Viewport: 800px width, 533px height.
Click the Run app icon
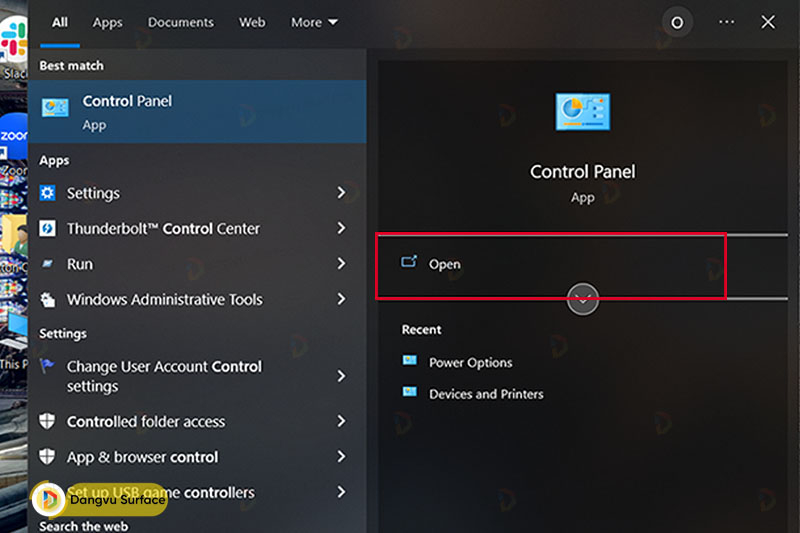[47, 264]
